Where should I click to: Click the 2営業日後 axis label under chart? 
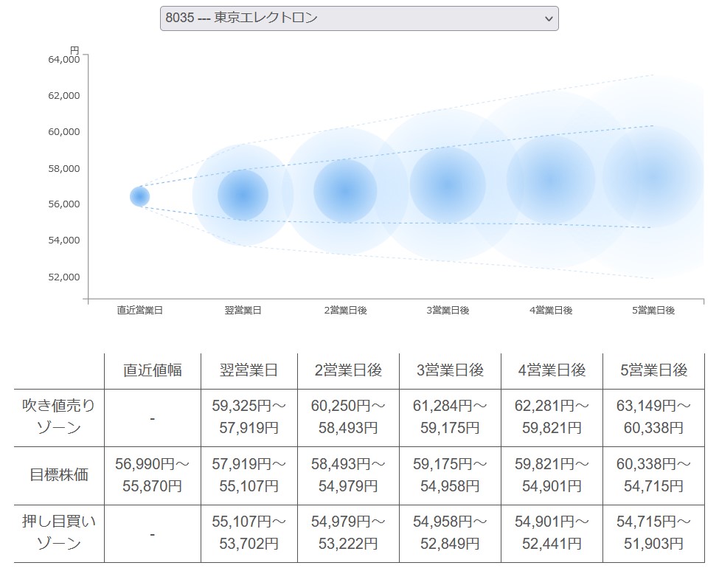(x=345, y=311)
